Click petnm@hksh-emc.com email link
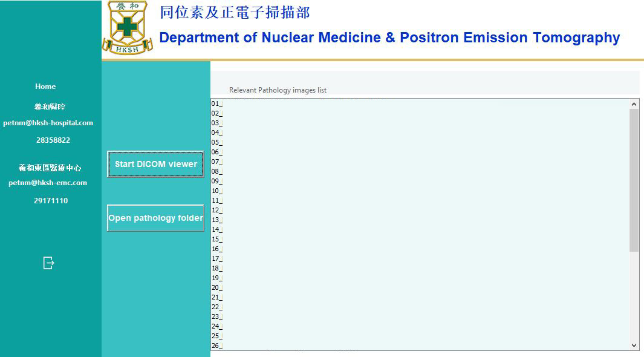Viewport: 644px width, 357px height. pyautogui.click(x=48, y=183)
